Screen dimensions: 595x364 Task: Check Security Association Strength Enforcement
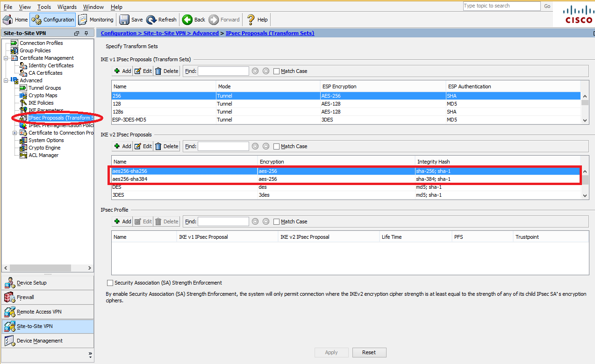[110, 283]
